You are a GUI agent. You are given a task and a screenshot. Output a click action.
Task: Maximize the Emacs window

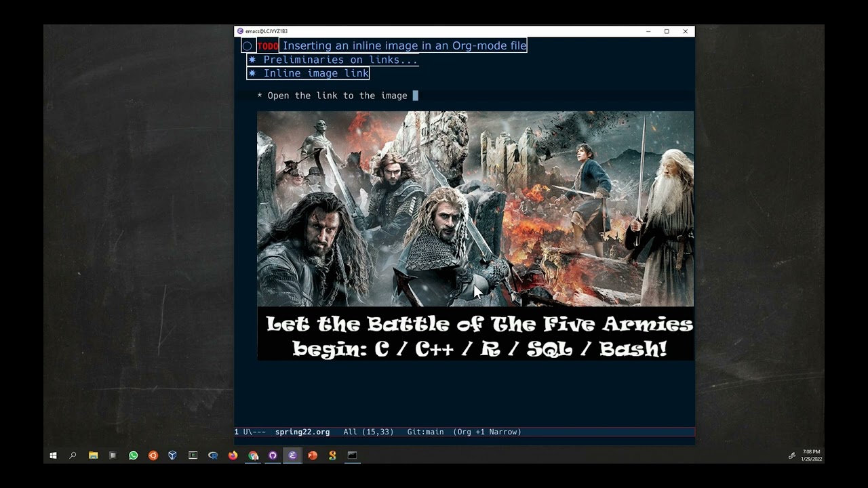(667, 31)
